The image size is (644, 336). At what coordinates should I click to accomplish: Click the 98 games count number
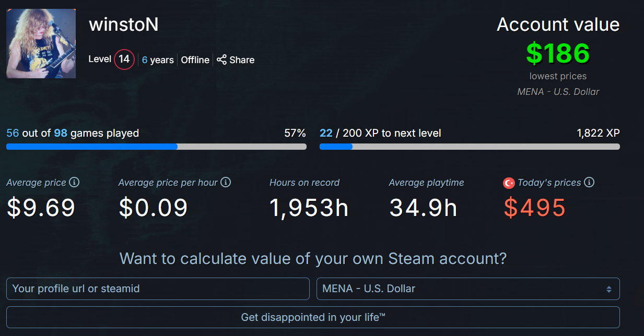pos(61,133)
